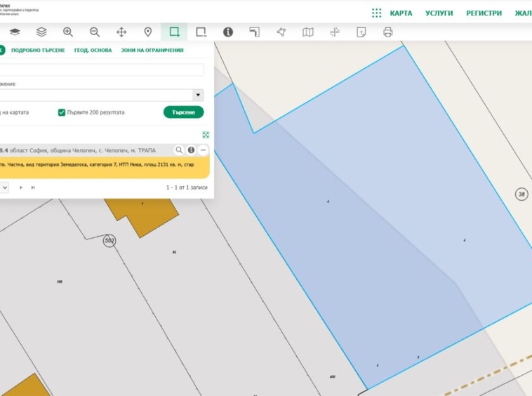The width and height of the screenshot is (532, 396).
Task: Select the pan map arrows tool
Action: coord(121,32)
